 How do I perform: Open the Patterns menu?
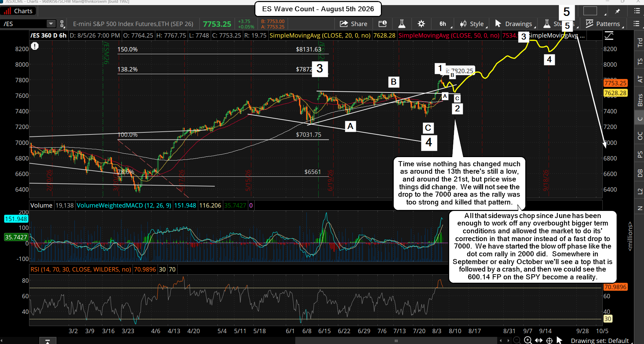pyautogui.click(x=604, y=24)
